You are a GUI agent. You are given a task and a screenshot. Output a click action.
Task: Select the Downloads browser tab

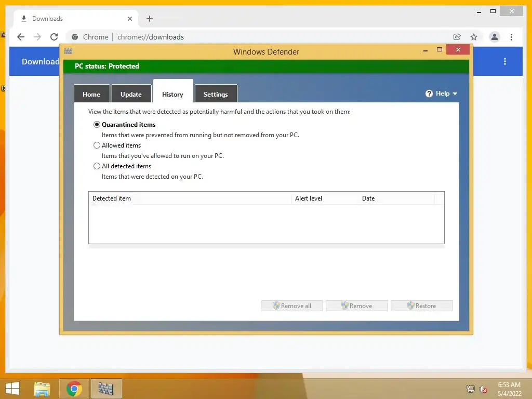(x=76, y=19)
